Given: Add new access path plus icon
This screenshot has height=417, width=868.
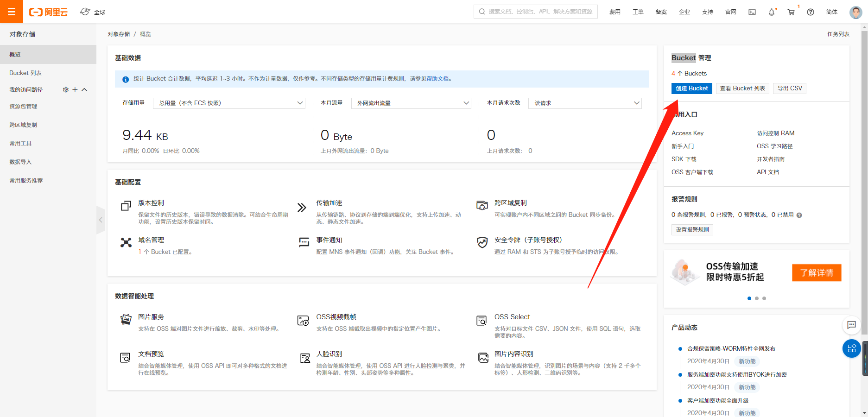Looking at the screenshot, I should [75, 89].
